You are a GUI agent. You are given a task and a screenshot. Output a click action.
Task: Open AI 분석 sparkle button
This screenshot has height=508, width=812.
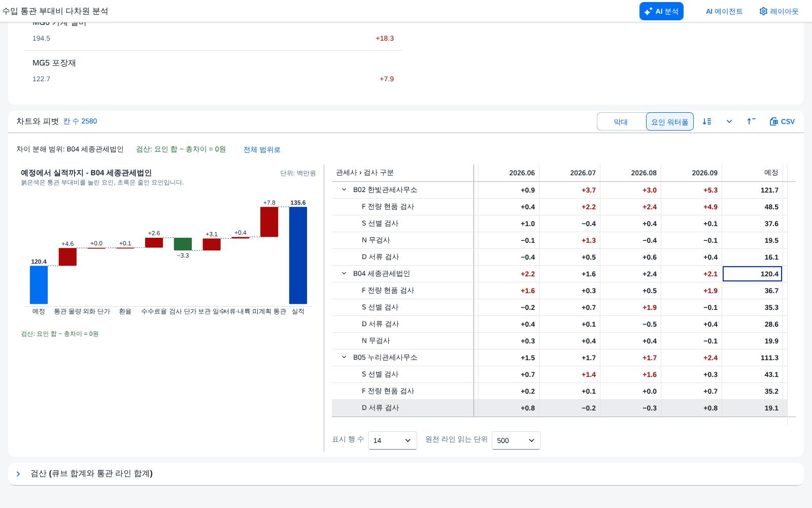coord(661,11)
